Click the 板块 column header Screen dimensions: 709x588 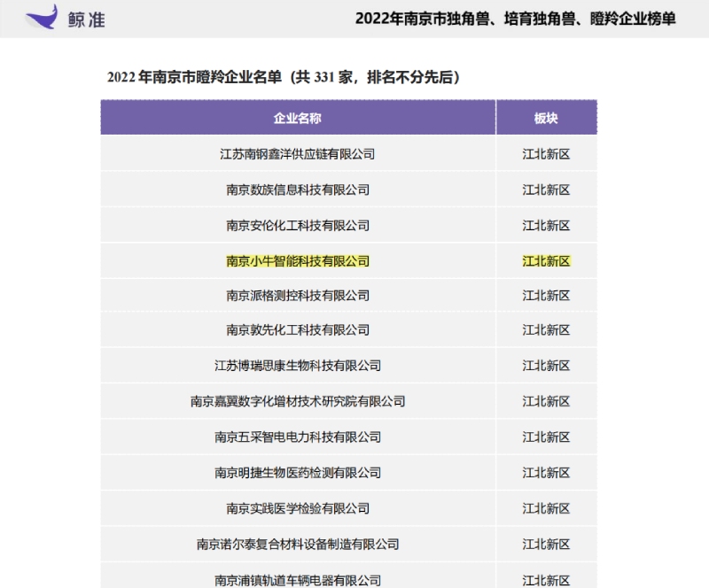546,119
